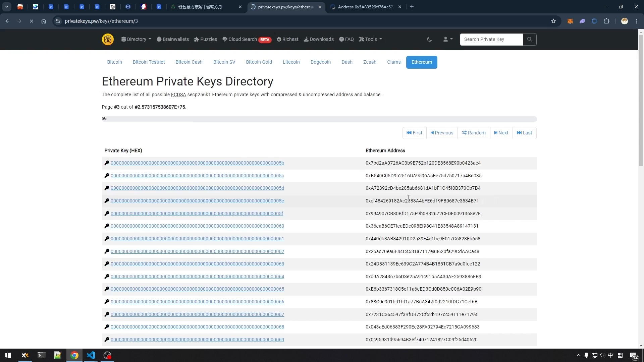Click the page progress bar
Screen dimensions: 644x362
(319, 119)
